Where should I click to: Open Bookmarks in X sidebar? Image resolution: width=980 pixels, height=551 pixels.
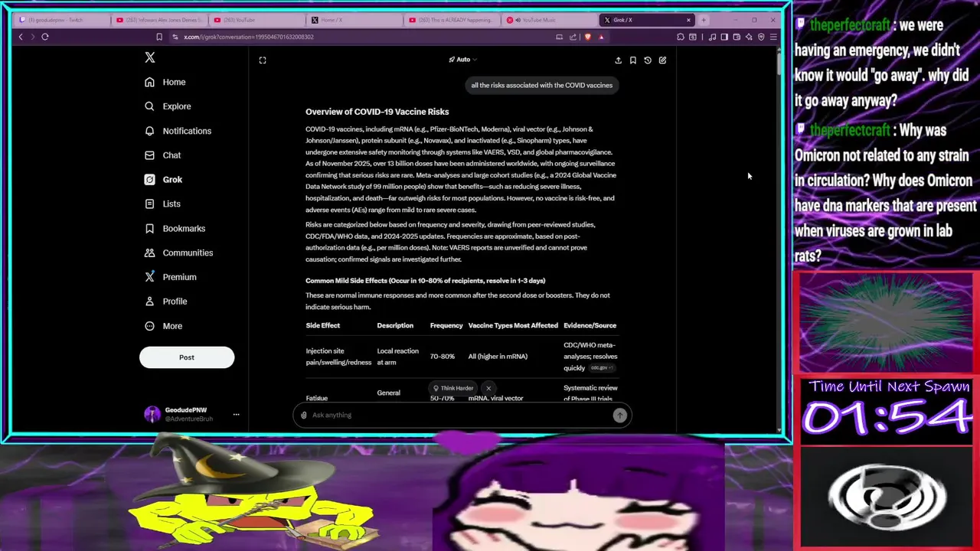coord(175,228)
